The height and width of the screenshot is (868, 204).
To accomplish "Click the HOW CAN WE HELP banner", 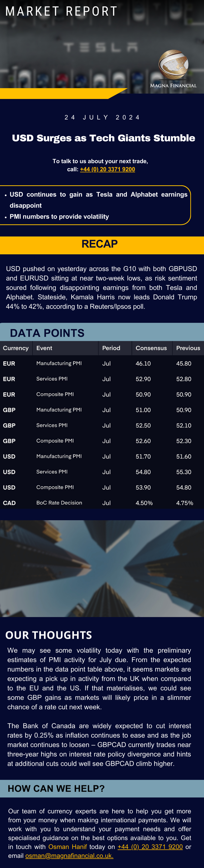I will pyautogui.click(x=102, y=788).
